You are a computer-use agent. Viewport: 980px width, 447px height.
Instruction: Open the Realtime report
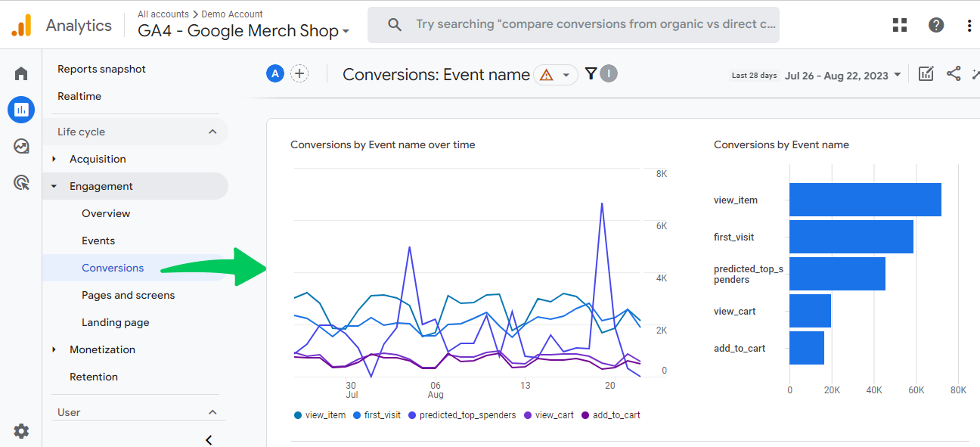point(79,96)
